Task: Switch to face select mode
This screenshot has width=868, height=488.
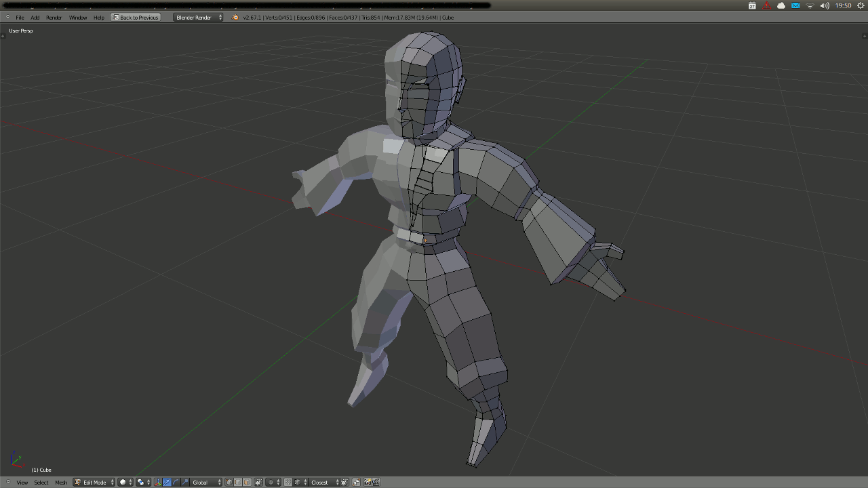Action: point(247,483)
